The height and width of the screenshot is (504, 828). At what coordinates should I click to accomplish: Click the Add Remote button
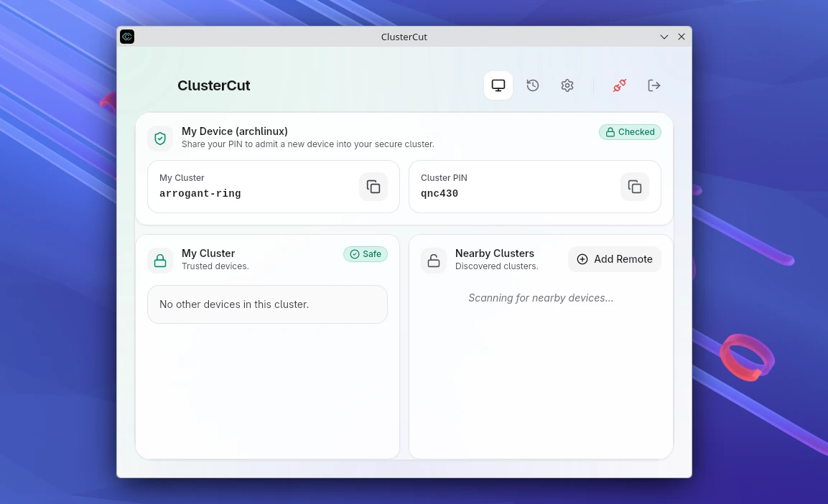614,259
